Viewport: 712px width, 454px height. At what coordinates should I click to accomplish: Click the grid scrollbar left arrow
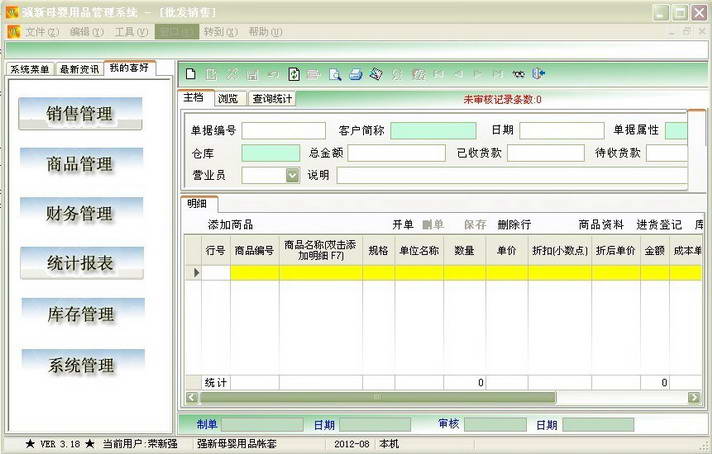click(192, 397)
